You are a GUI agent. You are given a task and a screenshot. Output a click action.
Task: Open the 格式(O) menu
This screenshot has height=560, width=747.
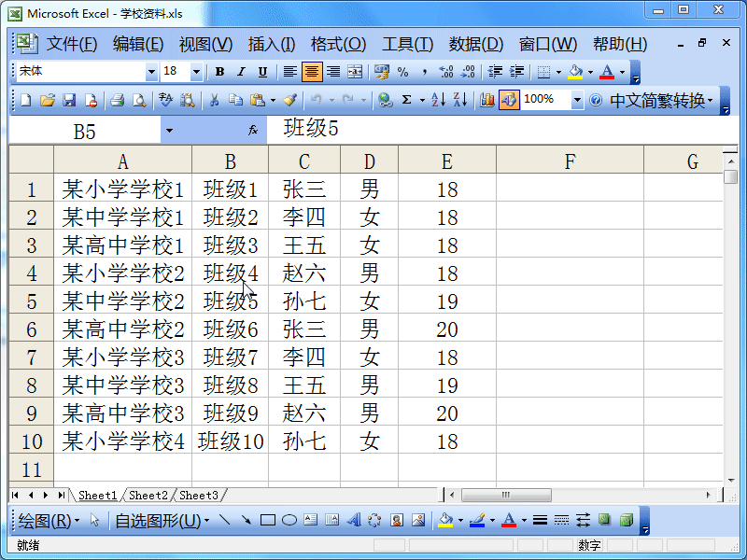tap(338, 44)
